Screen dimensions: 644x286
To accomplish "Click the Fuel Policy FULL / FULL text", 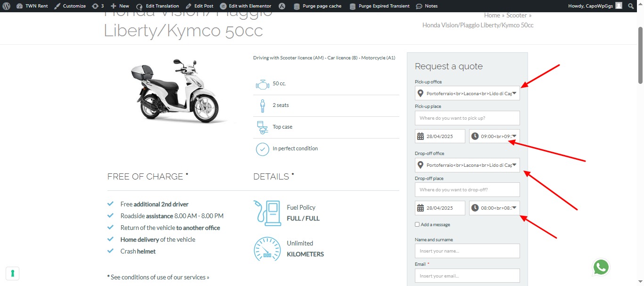I will (x=303, y=213).
